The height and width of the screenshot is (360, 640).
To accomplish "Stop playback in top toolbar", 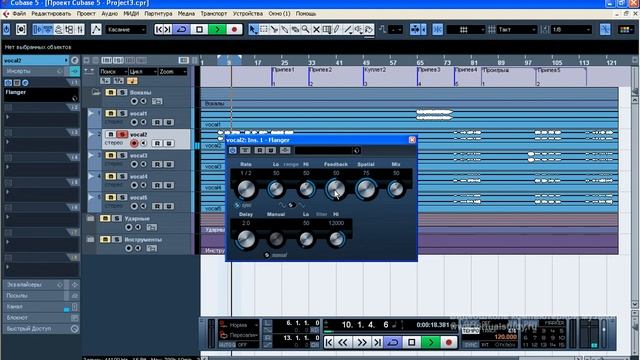I will pos(199,29).
